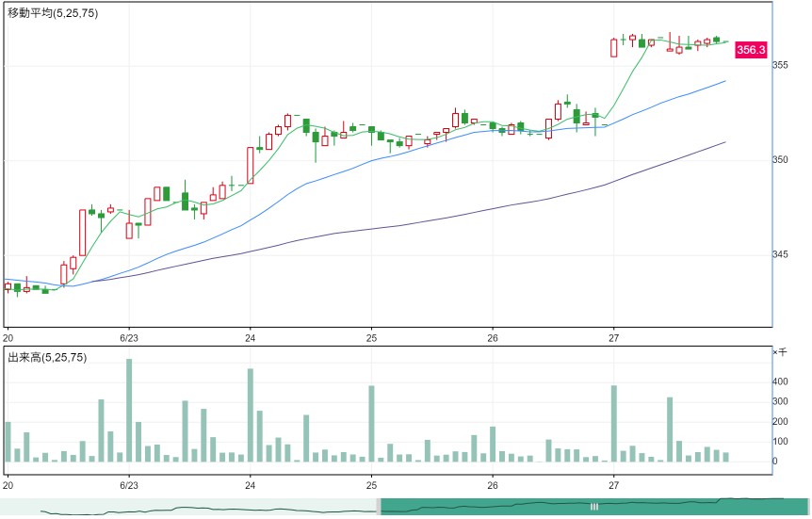812x519 pixels.
Task: Click the 100 volume axis label
Action: [x=780, y=442]
